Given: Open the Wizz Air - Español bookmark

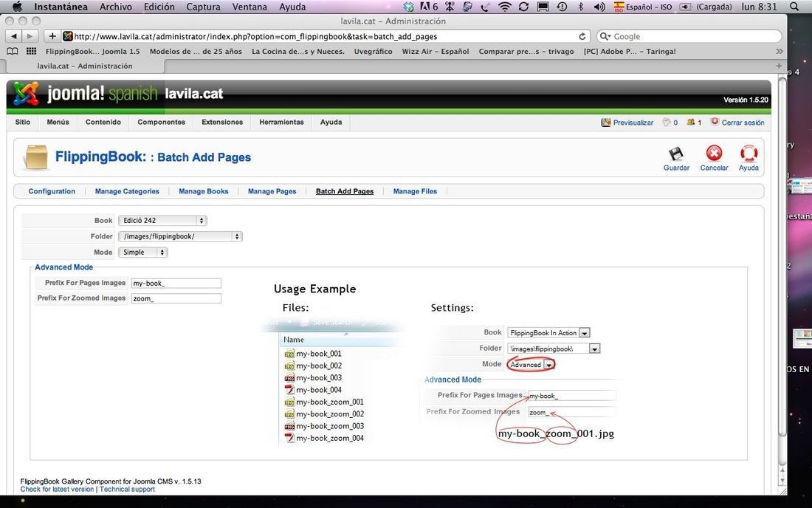Looking at the screenshot, I should pos(436,51).
